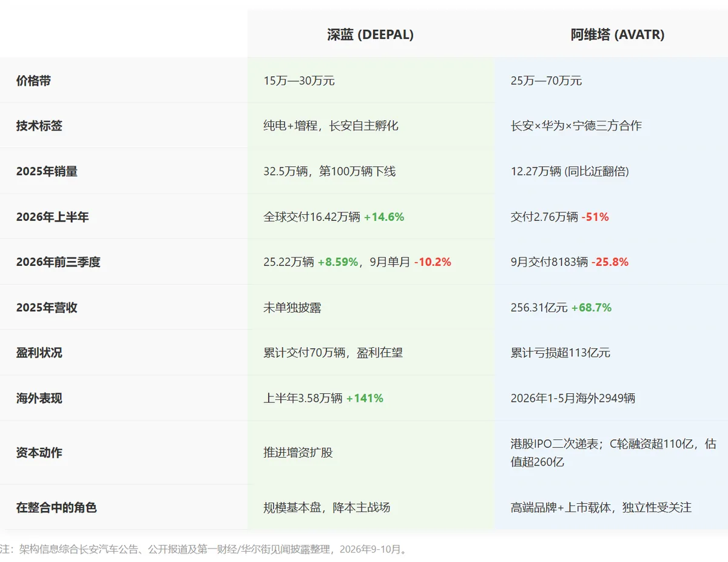Click the footnote starting with 注：架构信息
728x562 pixels.
click(204, 549)
